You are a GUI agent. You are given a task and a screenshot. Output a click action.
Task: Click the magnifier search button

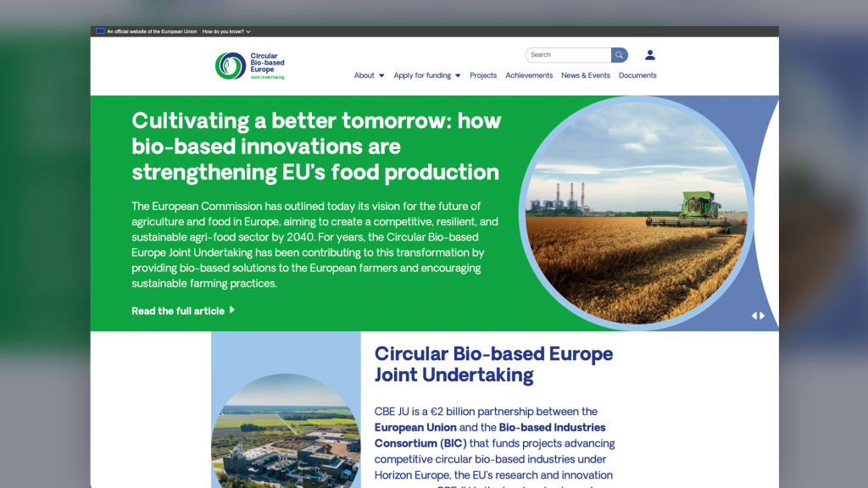[620, 55]
